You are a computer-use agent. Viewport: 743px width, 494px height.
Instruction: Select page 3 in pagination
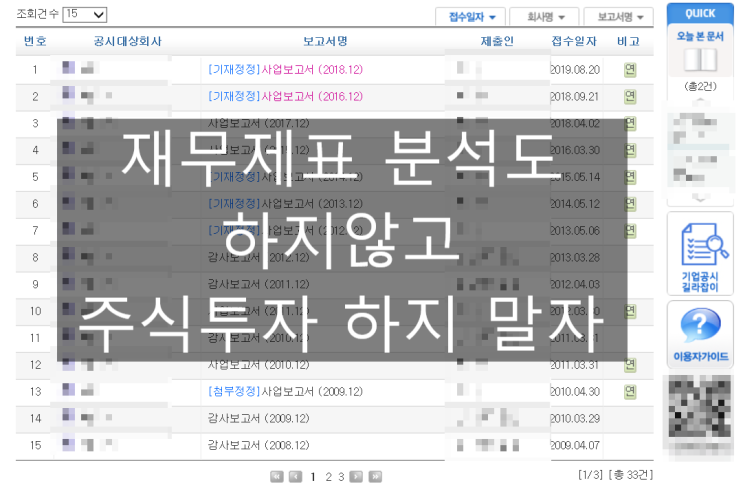click(x=341, y=477)
